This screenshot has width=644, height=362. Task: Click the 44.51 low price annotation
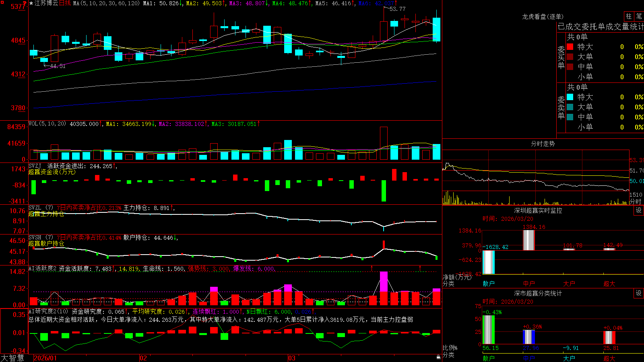tap(58, 66)
